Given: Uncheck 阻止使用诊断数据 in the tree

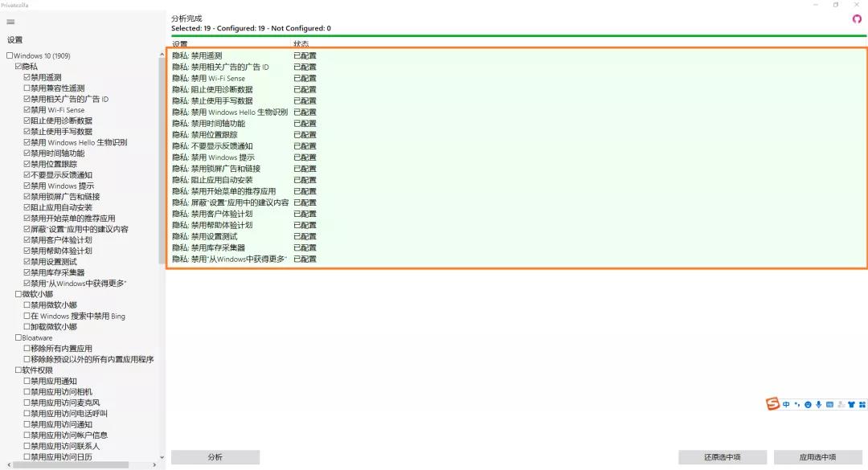Looking at the screenshot, I should (x=27, y=121).
